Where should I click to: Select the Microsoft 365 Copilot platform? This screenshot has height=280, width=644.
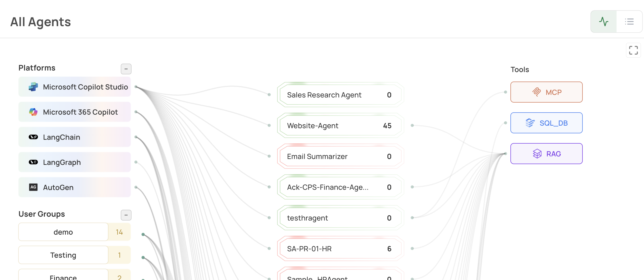75,112
